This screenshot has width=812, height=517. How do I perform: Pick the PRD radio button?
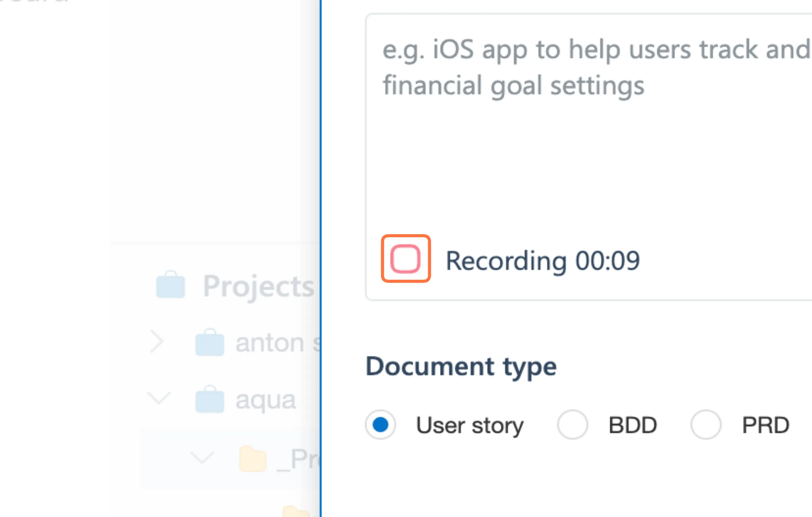coord(706,425)
